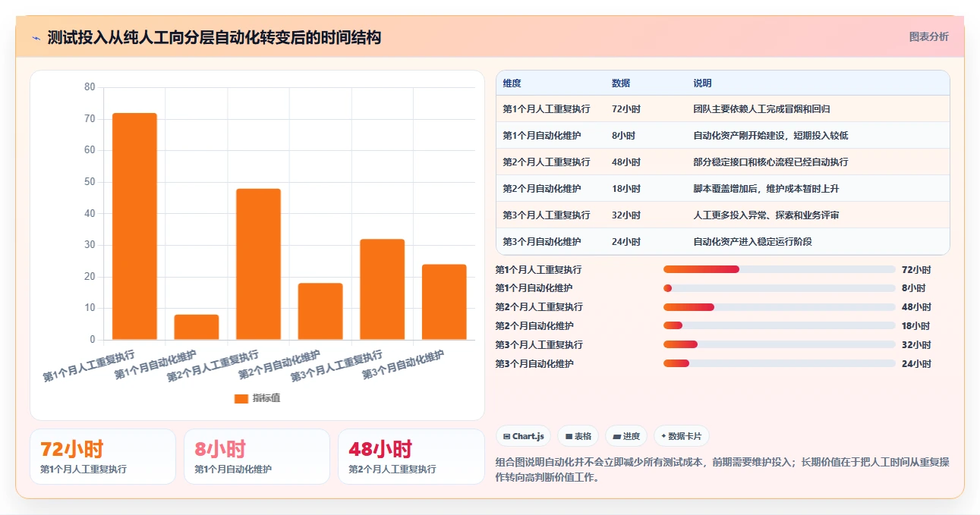The height and width of the screenshot is (515, 980).
Task: Click description 人工更多投入异常、探索和业务评审
Action: coord(766,215)
